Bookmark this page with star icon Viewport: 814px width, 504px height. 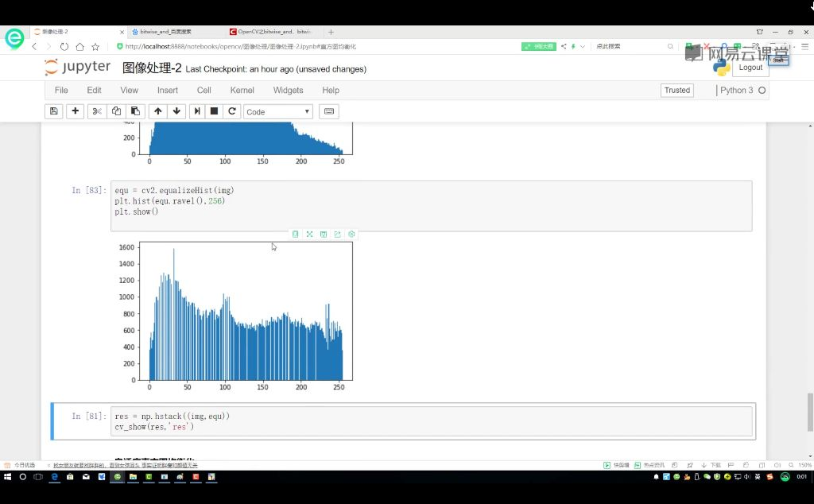(95, 47)
